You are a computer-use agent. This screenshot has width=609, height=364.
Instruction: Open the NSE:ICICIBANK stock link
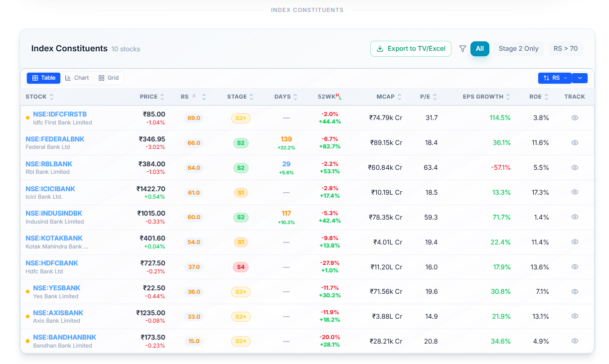(x=50, y=189)
